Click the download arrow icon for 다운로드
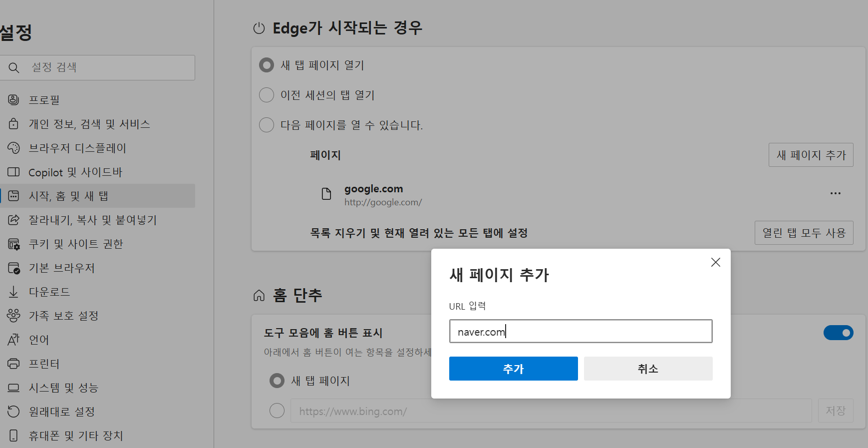This screenshot has width=868, height=448. click(x=13, y=292)
